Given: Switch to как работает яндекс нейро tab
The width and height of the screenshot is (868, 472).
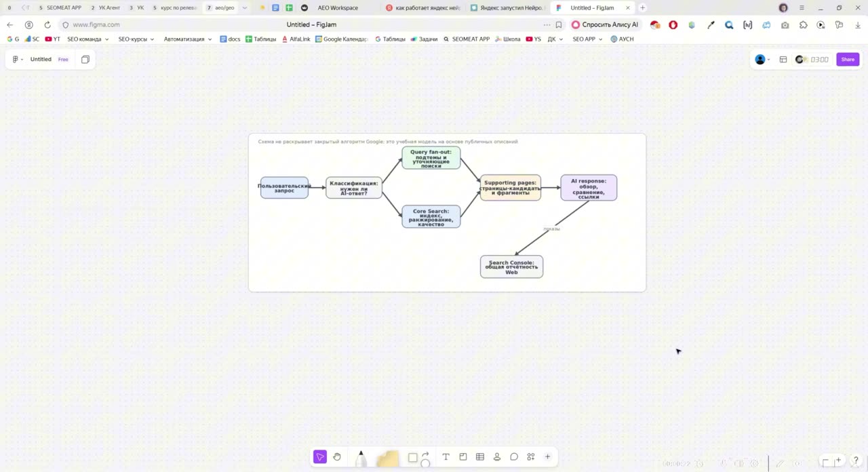Looking at the screenshot, I should (x=422, y=8).
